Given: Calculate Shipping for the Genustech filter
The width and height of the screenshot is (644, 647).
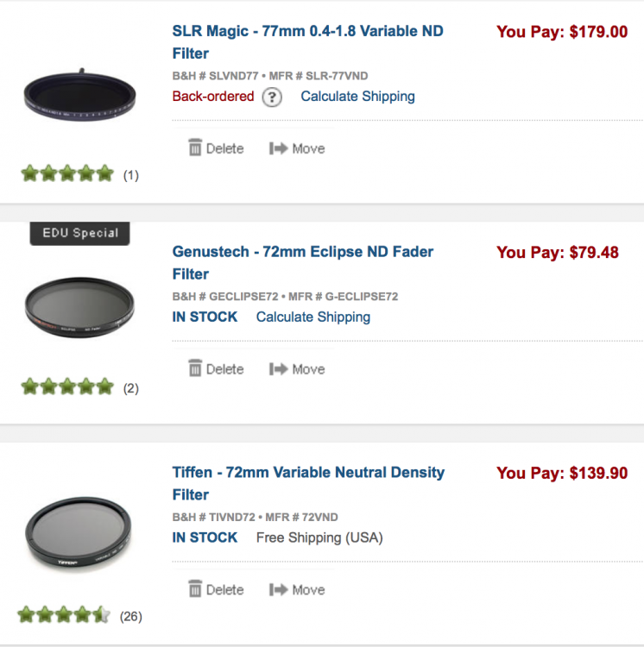Looking at the screenshot, I should 313,317.
